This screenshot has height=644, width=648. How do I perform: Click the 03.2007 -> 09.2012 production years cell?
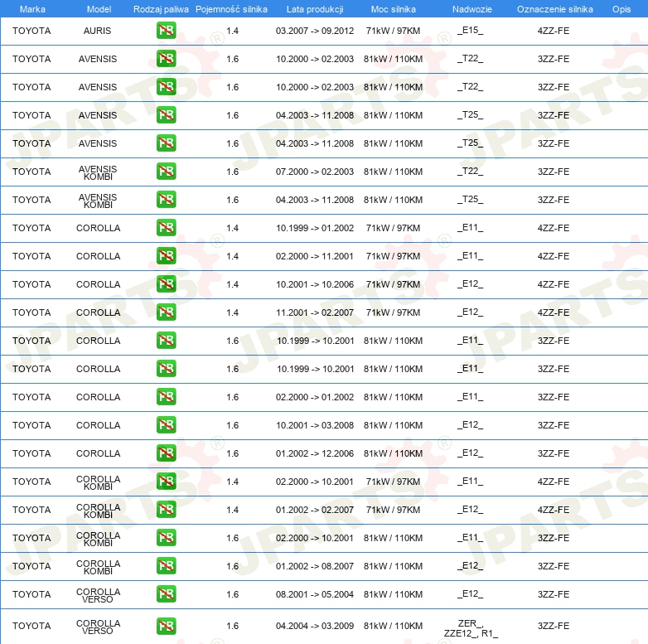click(315, 31)
